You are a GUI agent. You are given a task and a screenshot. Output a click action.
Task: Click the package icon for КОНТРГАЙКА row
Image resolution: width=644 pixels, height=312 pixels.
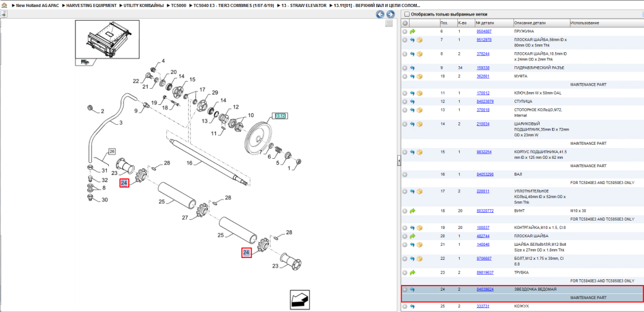[x=419, y=228]
